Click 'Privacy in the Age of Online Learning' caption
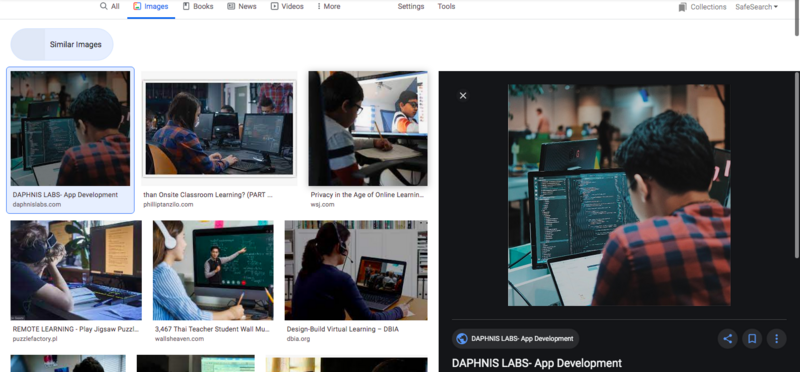The width and height of the screenshot is (800, 372). 367,195
